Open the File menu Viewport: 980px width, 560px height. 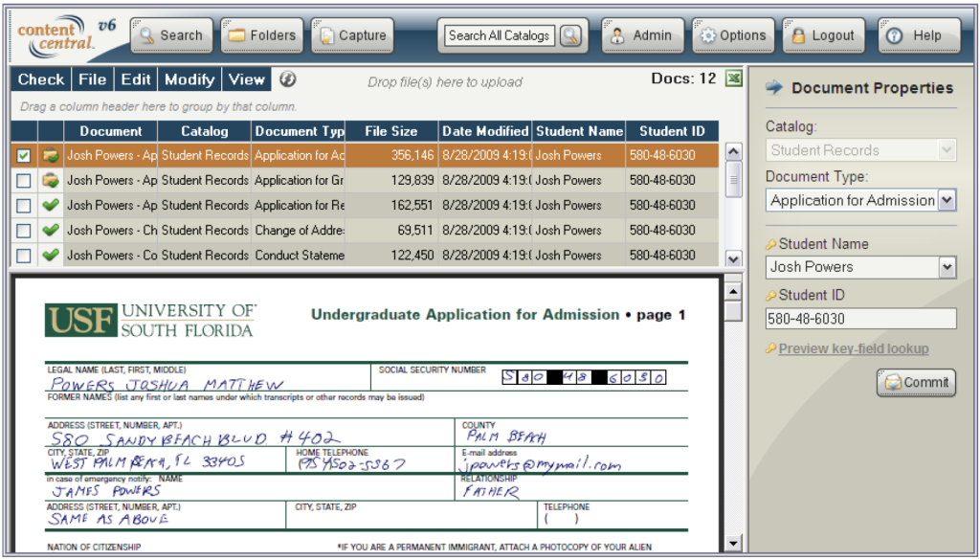tap(93, 79)
